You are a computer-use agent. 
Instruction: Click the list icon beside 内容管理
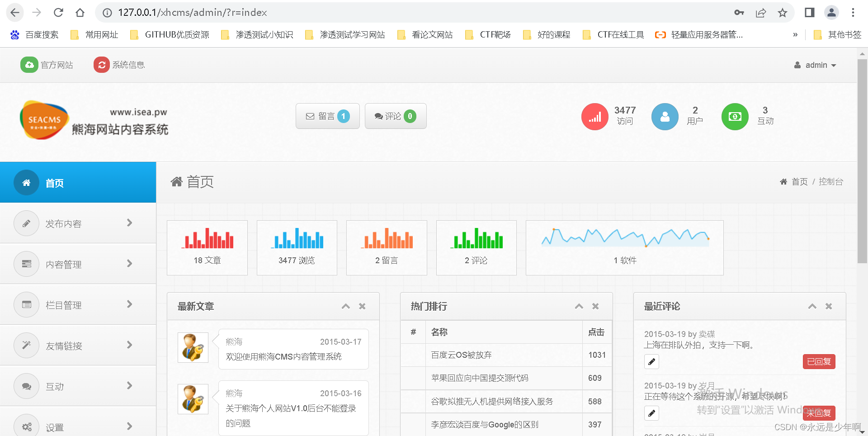coord(27,264)
